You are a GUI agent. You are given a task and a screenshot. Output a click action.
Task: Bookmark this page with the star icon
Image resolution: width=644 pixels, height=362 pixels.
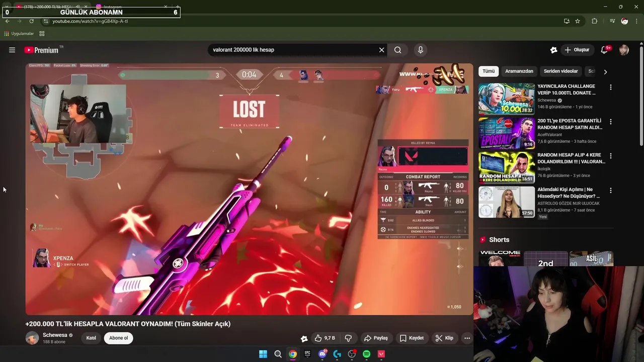578,21
